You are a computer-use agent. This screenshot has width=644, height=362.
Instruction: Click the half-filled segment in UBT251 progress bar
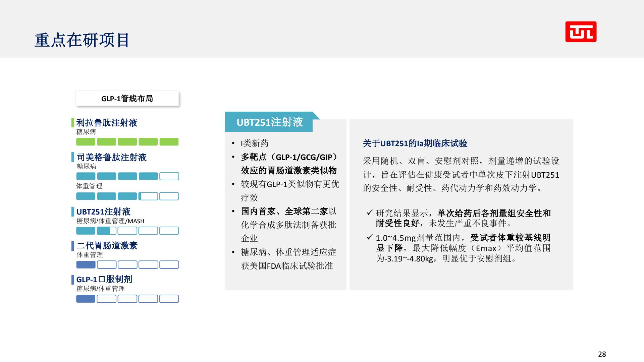[x=106, y=231]
